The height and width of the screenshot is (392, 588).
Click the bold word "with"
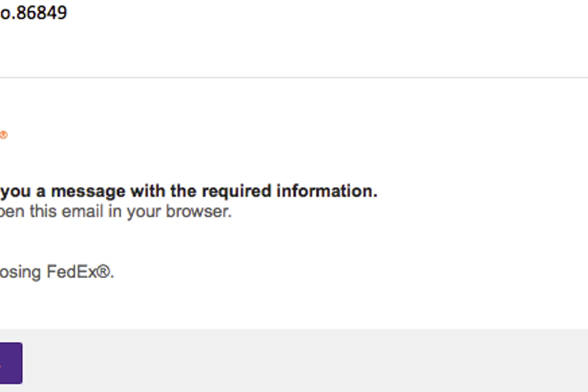pos(148,191)
